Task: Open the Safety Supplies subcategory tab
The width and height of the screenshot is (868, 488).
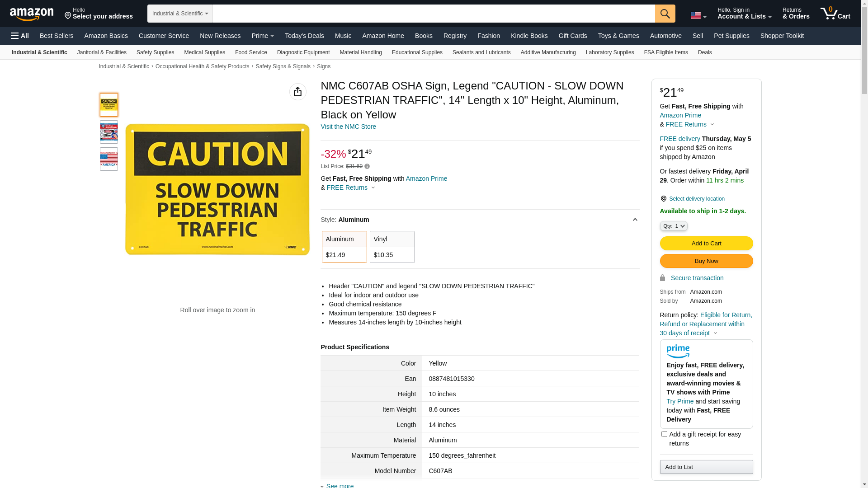Action: tap(155, 52)
